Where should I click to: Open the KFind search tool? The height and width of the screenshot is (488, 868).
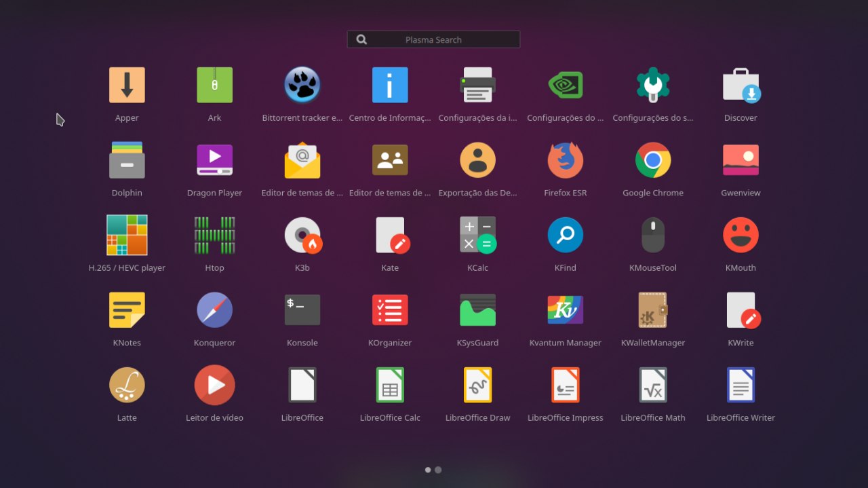[565, 235]
